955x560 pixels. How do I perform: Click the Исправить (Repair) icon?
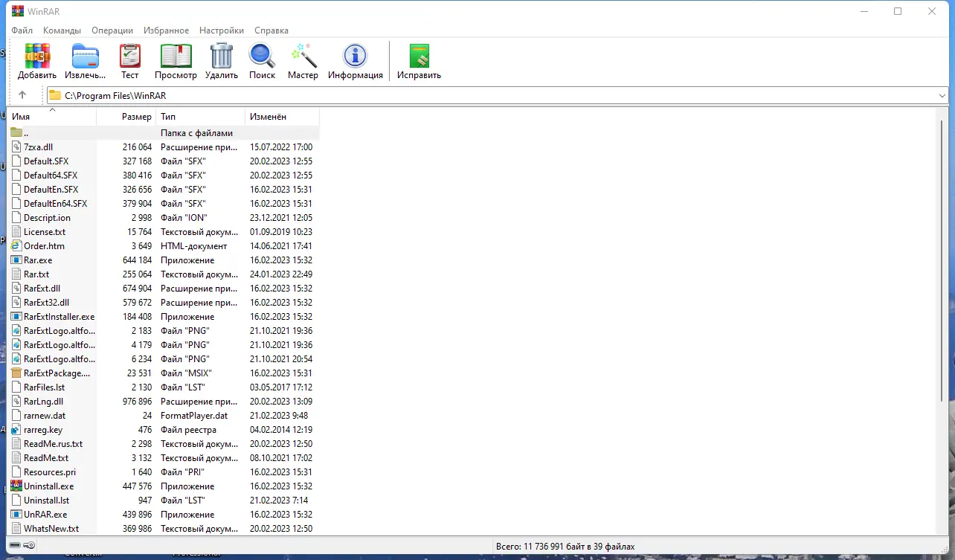[x=419, y=56]
